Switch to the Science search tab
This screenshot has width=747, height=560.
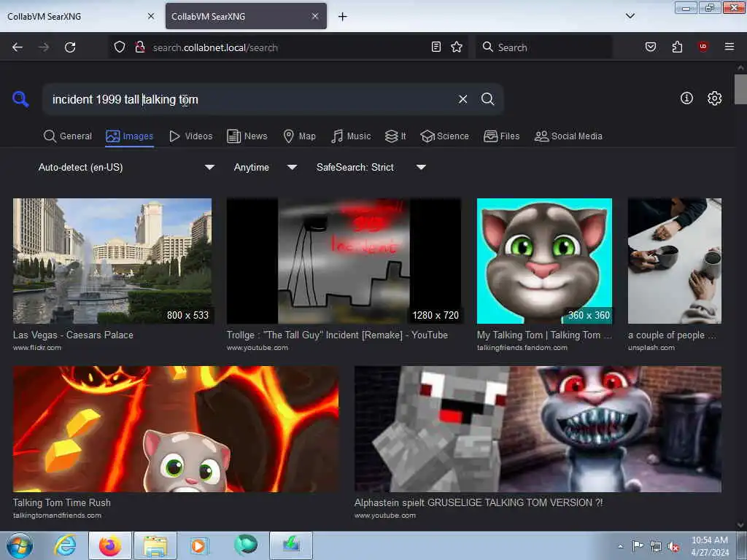pyautogui.click(x=444, y=136)
